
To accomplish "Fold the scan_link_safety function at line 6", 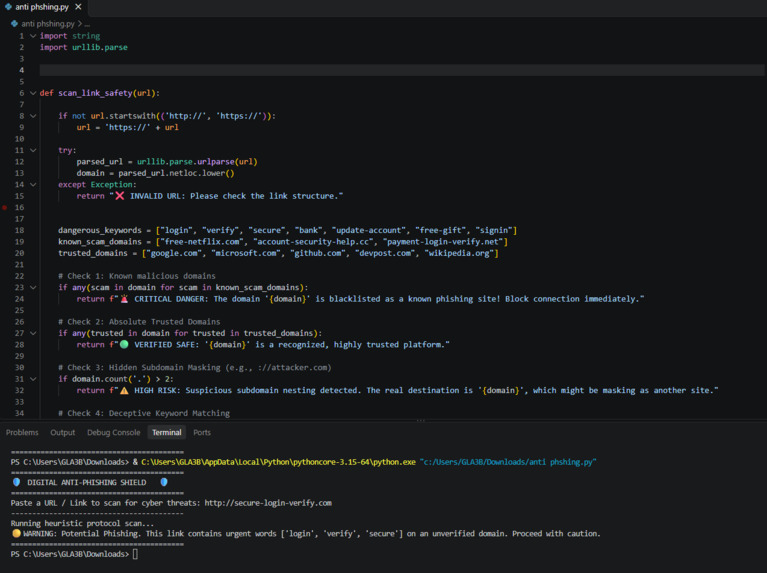I will pyautogui.click(x=33, y=93).
